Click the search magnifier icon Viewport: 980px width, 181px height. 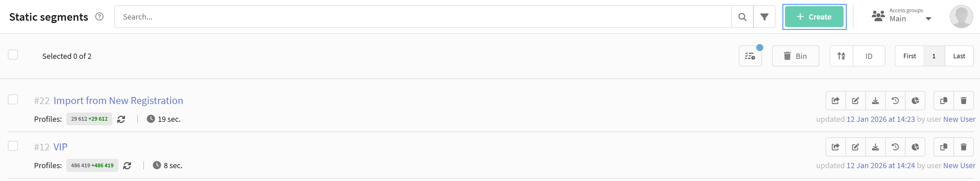(742, 17)
